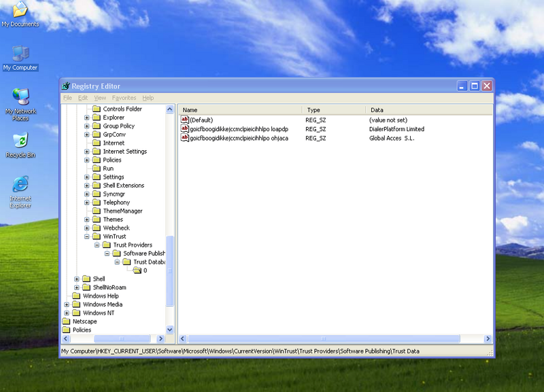This screenshot has width=544, height=392.
Task: Click the Group Policy key folder icon
Action: coord(97,126)
